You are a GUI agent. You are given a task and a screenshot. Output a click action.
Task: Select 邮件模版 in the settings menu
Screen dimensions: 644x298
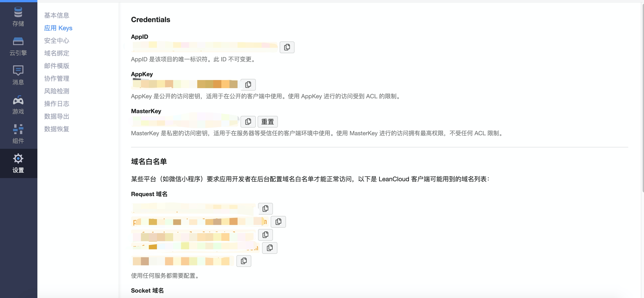[x=57, y=66]
